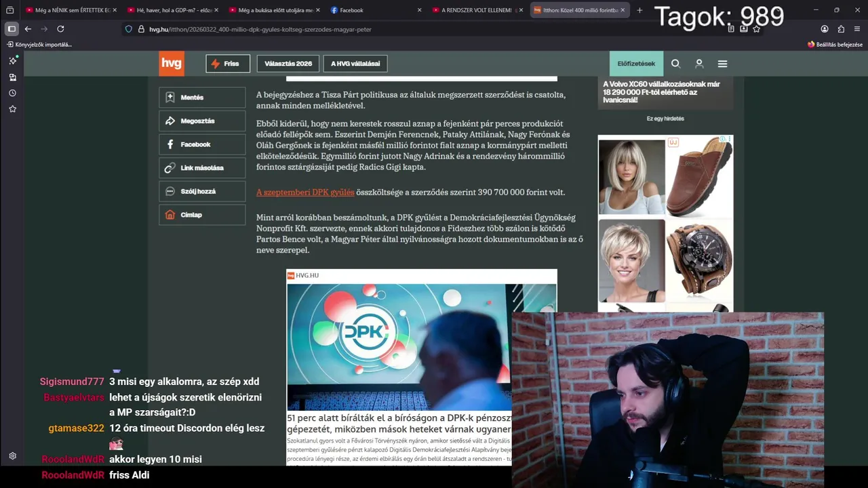Click the leather cuff watch ad image

point(700,260)
